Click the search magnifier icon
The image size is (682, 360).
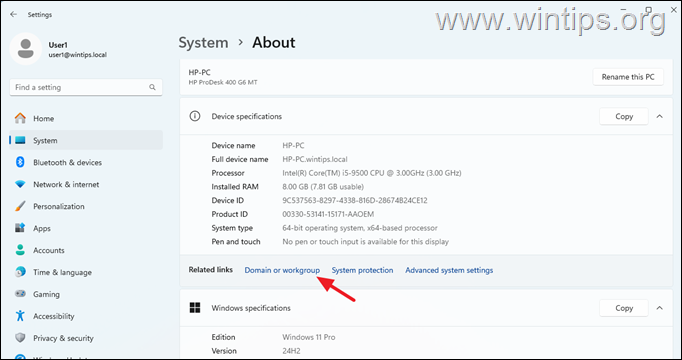pos(152,87)
